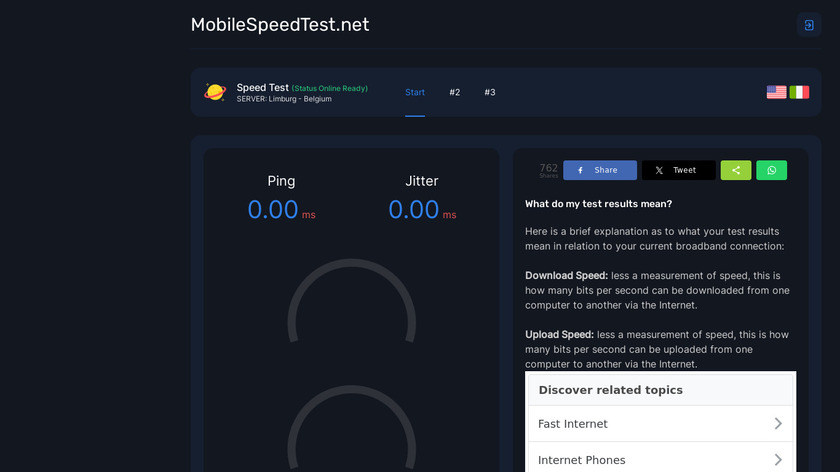Expand the Internet Phones topic chevron
The image size is (840, 472).
778,460
